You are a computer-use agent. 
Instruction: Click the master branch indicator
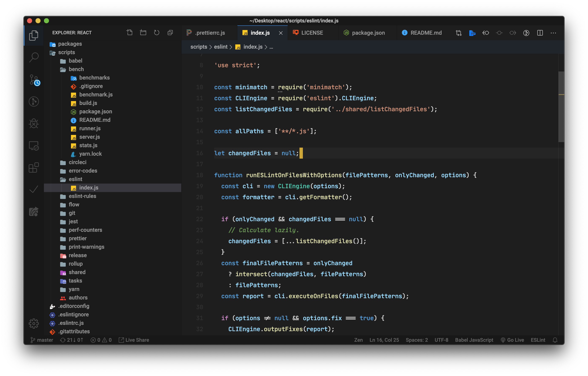pyautogui.click(x=42, y=340)
